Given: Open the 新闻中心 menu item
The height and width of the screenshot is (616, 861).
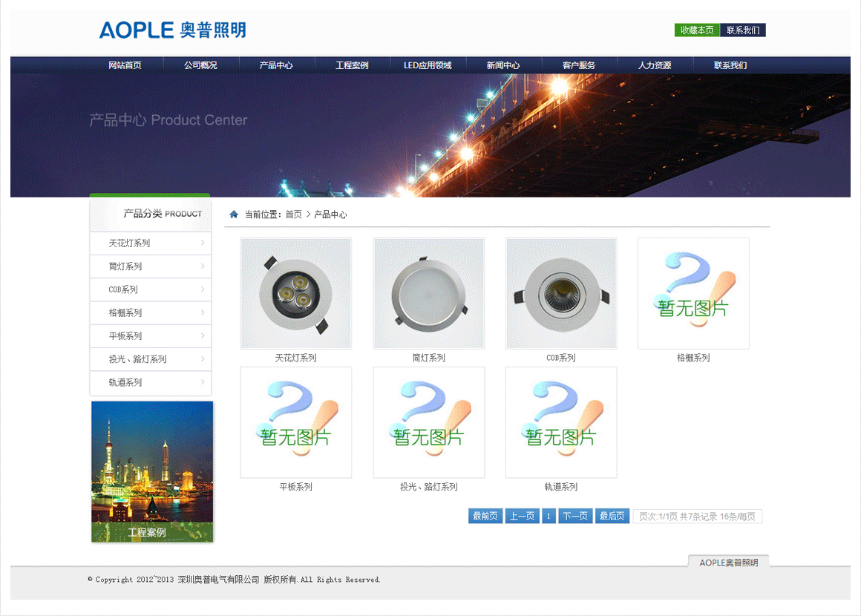Looking at the screenshot, I should click(503, 65).
